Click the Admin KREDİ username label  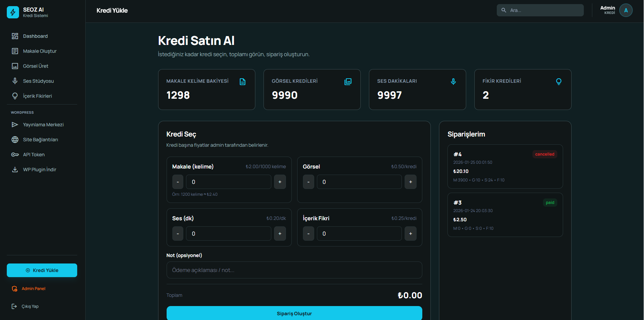coord(607,10)
